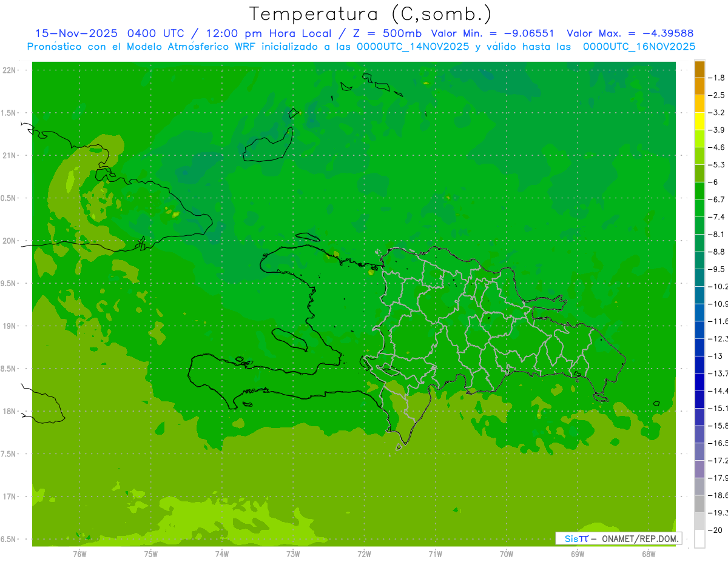Viewport: 728px width, 562px height.
Task: Click the '0000UTC_16NOV2025' valid-until text
Action: [639, 46]
